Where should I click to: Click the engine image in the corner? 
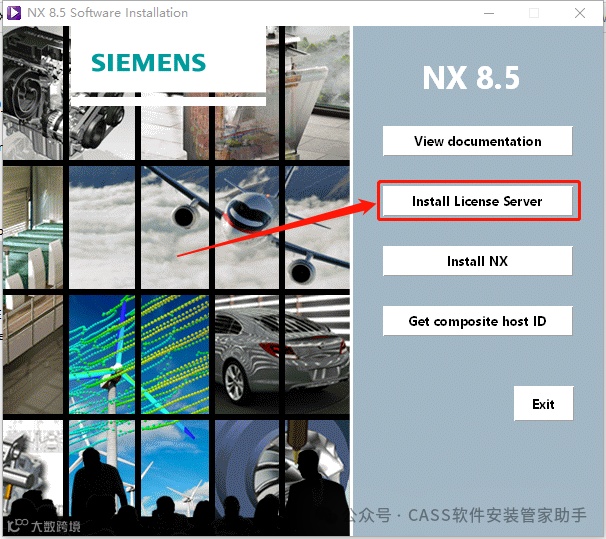pyautogui.click(x=33, y=93)
